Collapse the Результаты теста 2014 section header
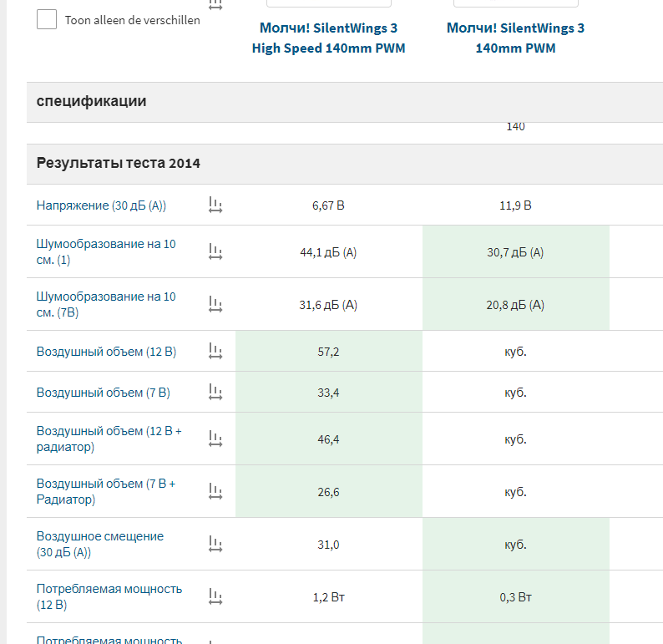The height and width of the screenshot is (644, 663). click(x=345, y=164)
